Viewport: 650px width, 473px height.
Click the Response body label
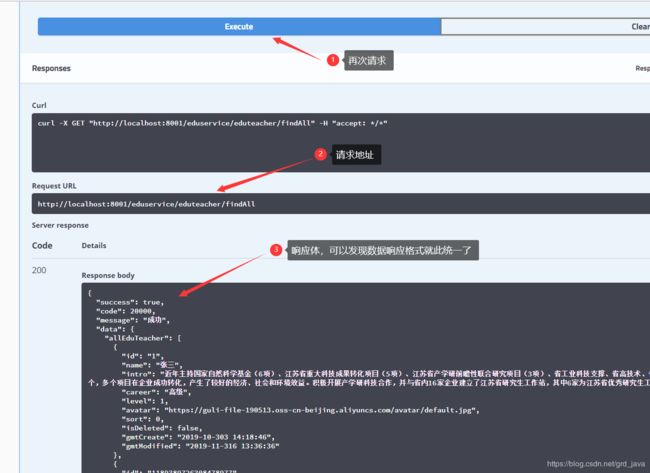pos(108,275)
